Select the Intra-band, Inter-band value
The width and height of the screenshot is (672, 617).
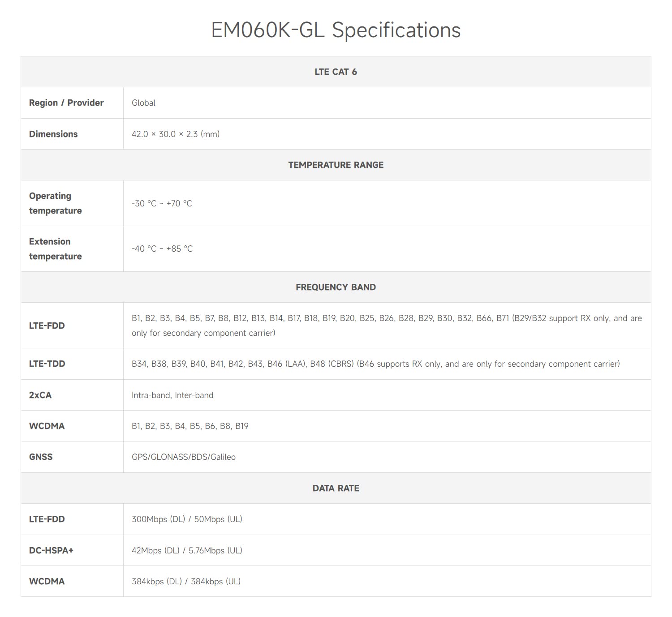coord(172,395)
